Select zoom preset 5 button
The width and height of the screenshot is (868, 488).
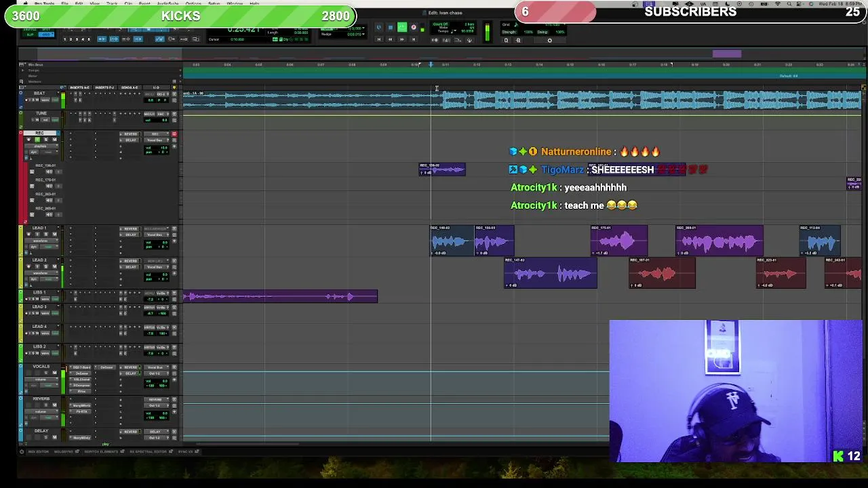[x=89, y=39]
